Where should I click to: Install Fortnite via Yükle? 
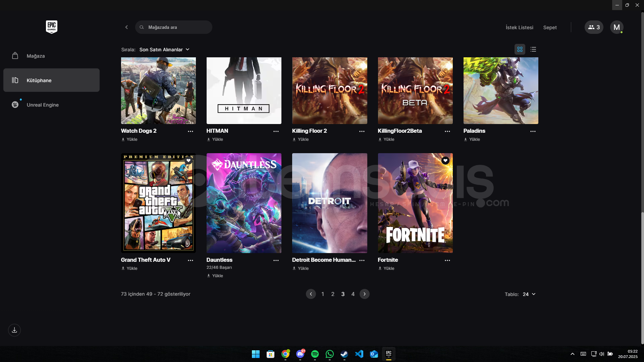386,268
